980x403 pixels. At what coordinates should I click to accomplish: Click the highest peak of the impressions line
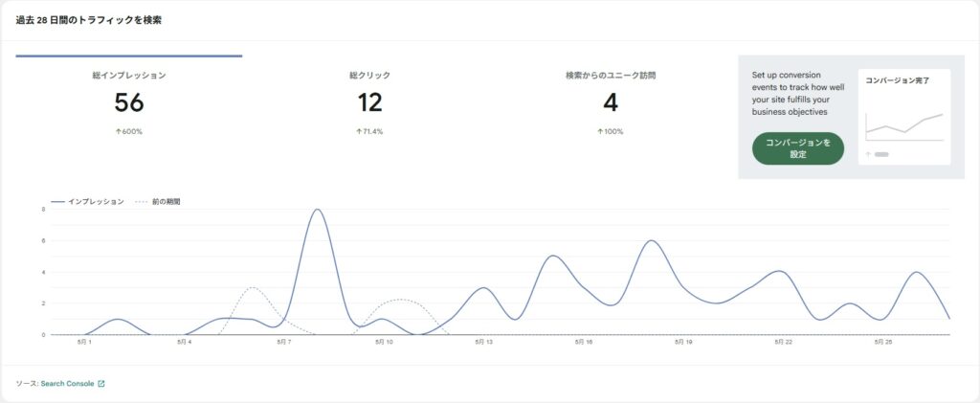coord(317,210)
